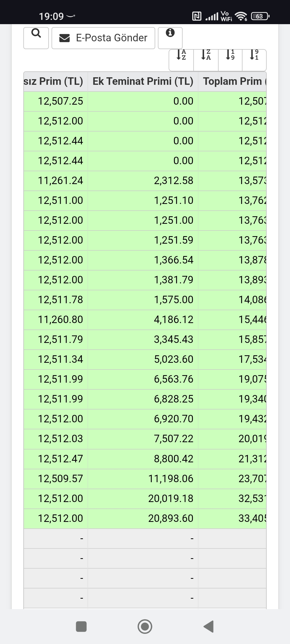Click the 20,893.60 ek teminat cell

(x=143, y=518)
